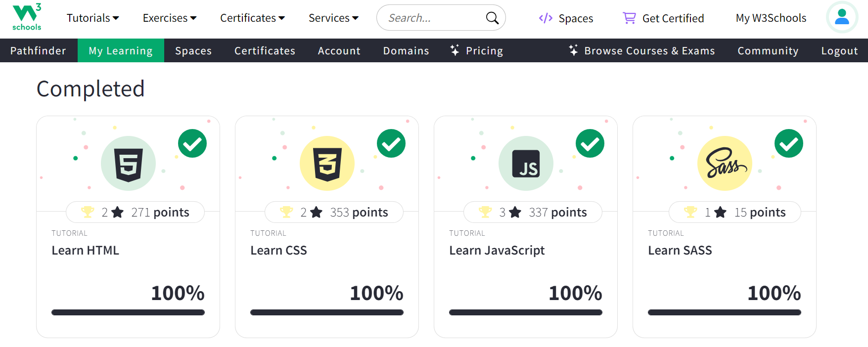Go to the Spaces tab in dark navbar

click(x=193, y=50)
